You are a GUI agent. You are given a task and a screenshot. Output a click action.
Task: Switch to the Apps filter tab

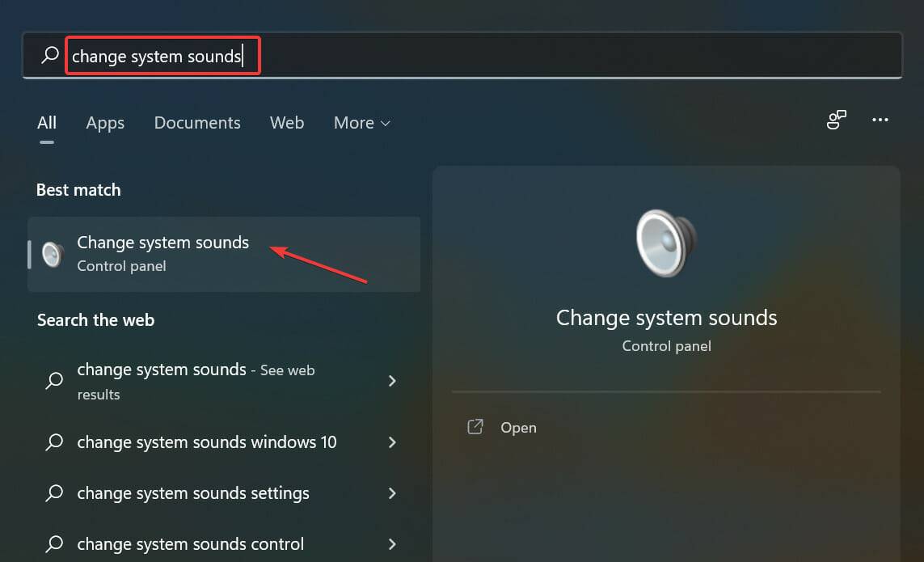click(x=105, y=123)
